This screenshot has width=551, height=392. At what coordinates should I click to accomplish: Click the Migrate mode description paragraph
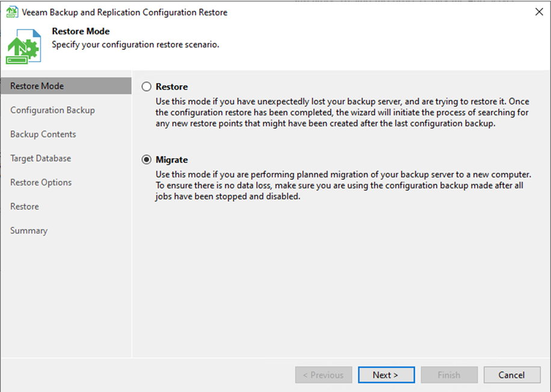tap(343, 185)
